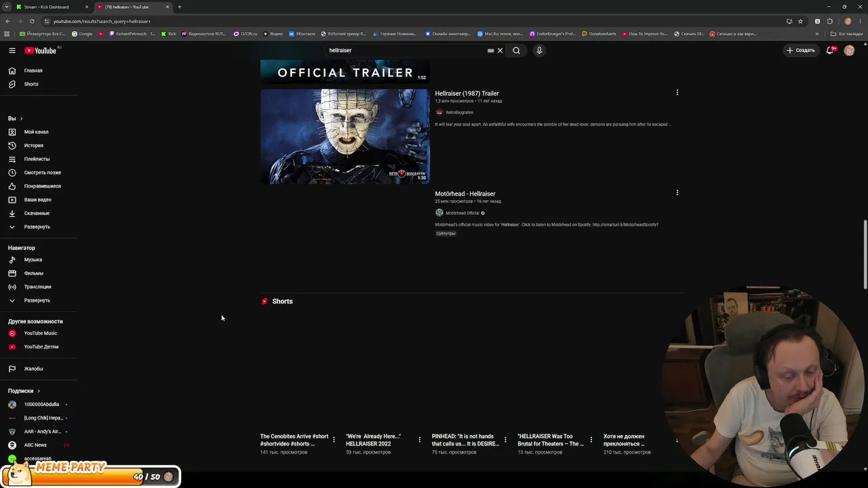The image size is (868, 488).
Task: Go back with the browser back arrow
Action: 7,21
